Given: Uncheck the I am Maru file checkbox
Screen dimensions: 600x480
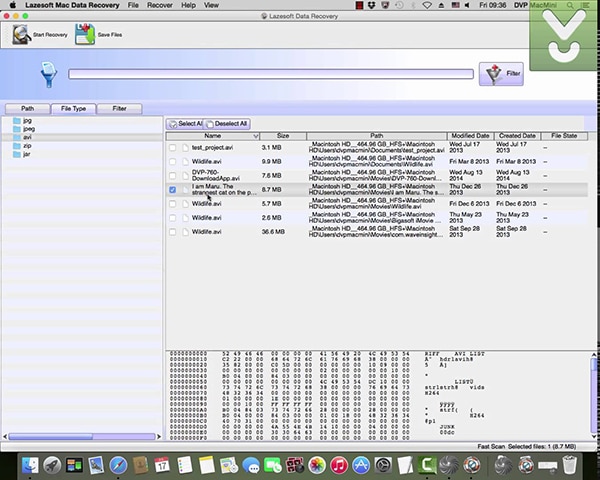Looking at the screenshot, I should click(173, 190).
